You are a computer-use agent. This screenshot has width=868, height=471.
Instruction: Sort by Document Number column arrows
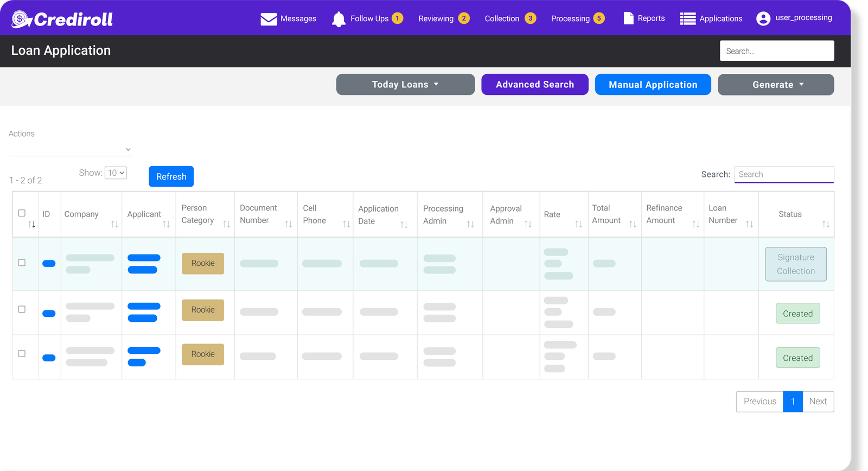[288, 224]
